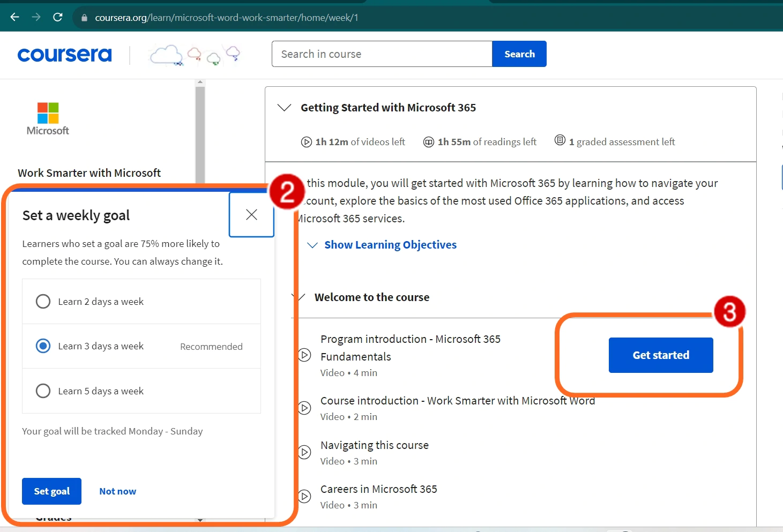Select Learn 5 days a week option
Viewport: 783px width, 532px height.
click(43, 391)
